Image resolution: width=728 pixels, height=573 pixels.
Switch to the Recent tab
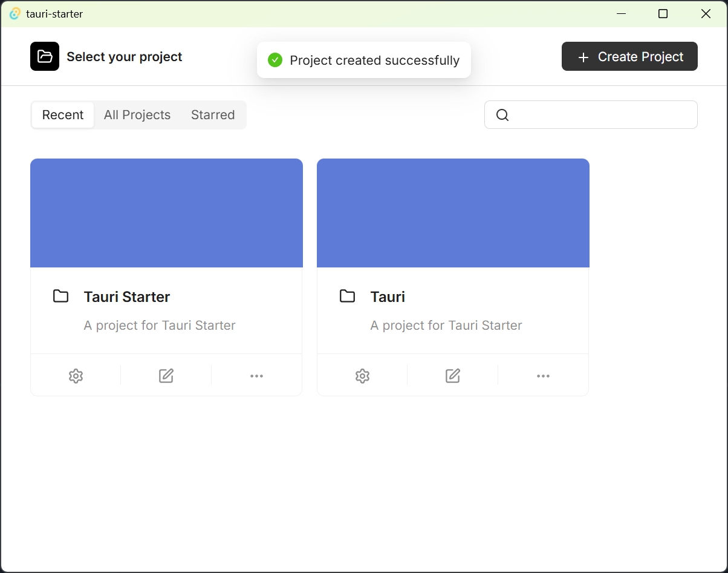coord(63,115)
